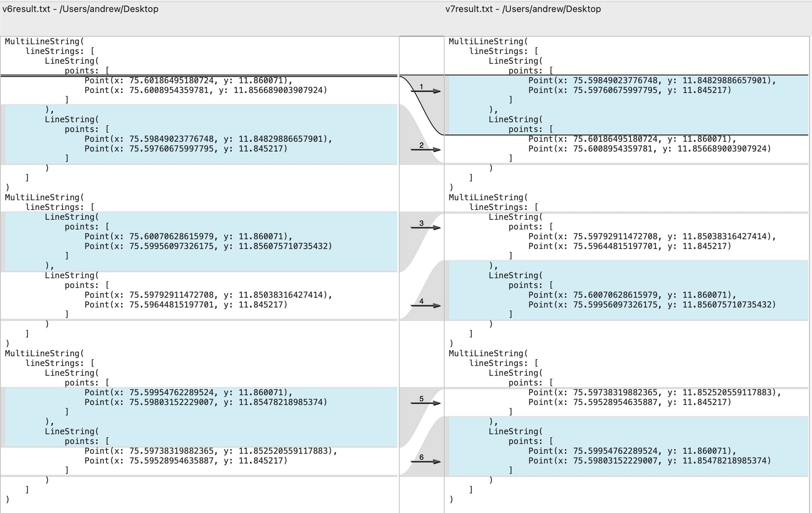The image size is (812, 513).
Task: Click right line with x: 75.59738319882365
Action: coord(654,393)
